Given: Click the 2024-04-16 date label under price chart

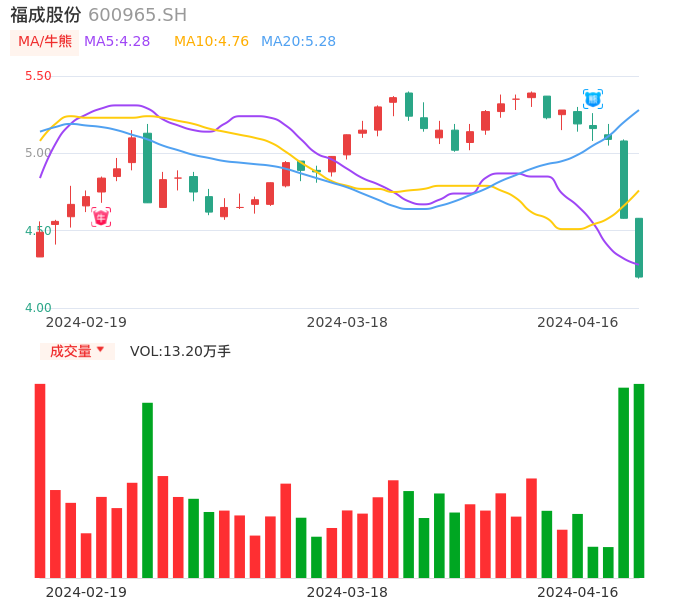Looking at the screenshot, I should click(x=578, y=322).
